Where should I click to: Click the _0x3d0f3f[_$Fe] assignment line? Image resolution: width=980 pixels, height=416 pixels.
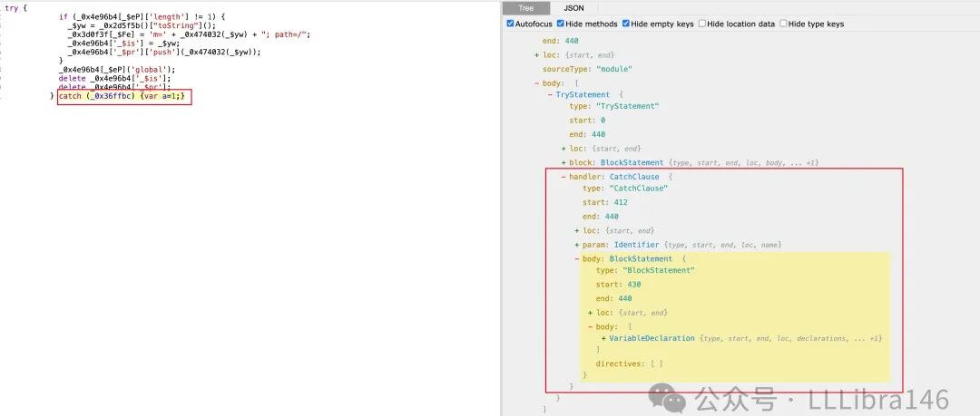(x=189, y=34)
